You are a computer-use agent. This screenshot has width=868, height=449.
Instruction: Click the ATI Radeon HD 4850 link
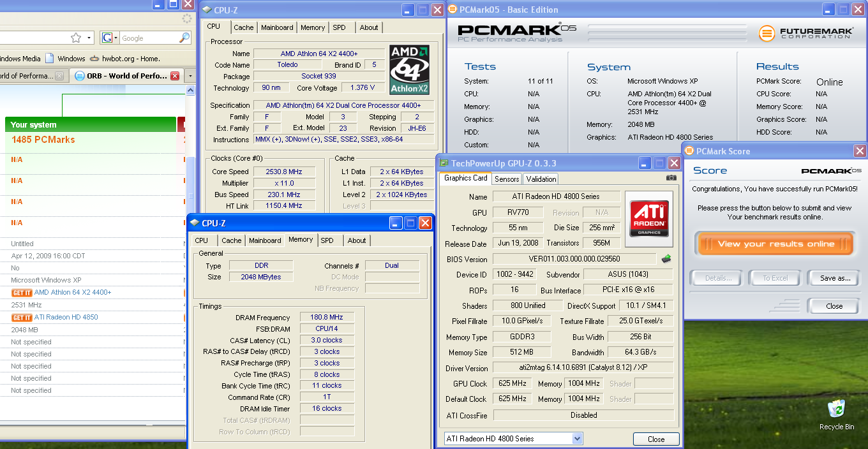pyautogui.click(x=66, y=318)
